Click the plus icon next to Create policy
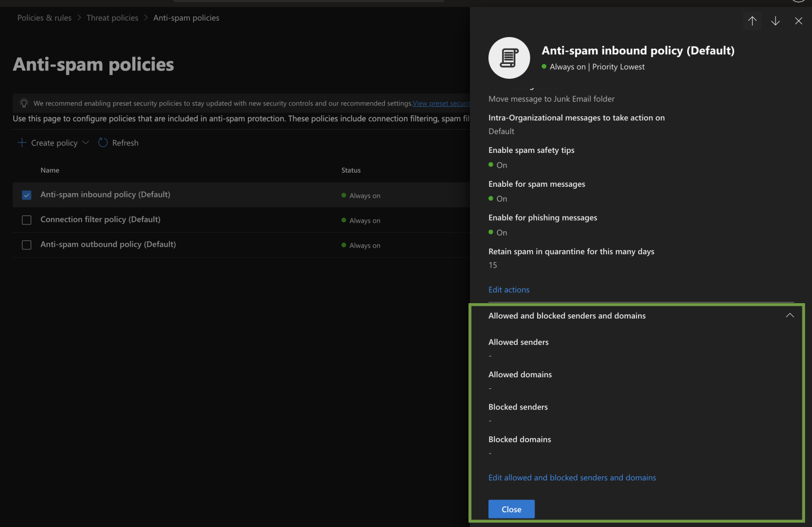This screenshot has height=527, width=812. [x=21, y=142]
